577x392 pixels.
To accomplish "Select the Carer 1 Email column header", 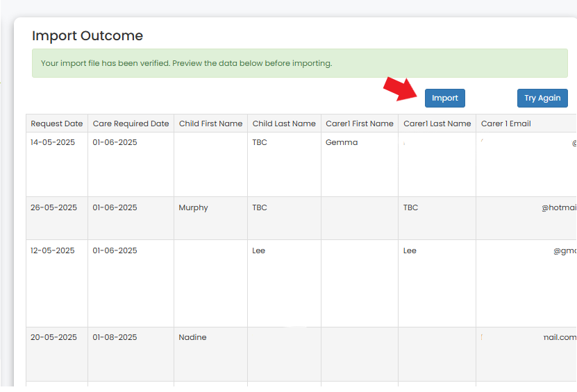I will coord(505,123).
